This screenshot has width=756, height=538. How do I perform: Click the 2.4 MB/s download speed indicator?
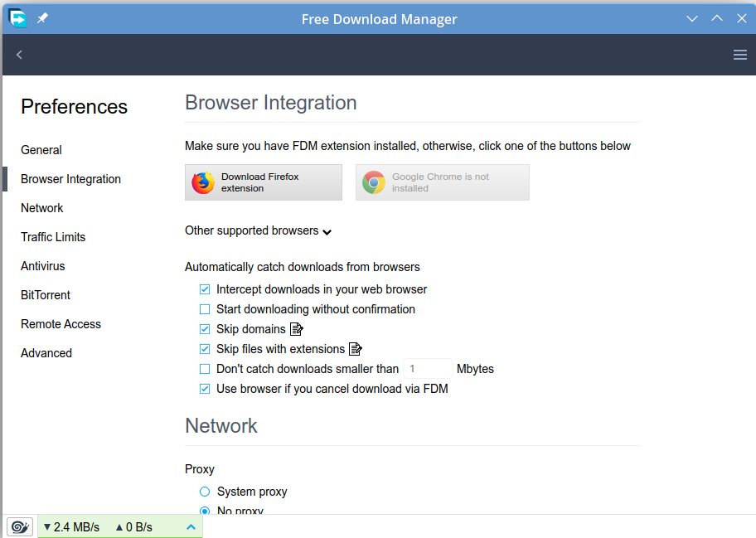click(x=71, y=527)
